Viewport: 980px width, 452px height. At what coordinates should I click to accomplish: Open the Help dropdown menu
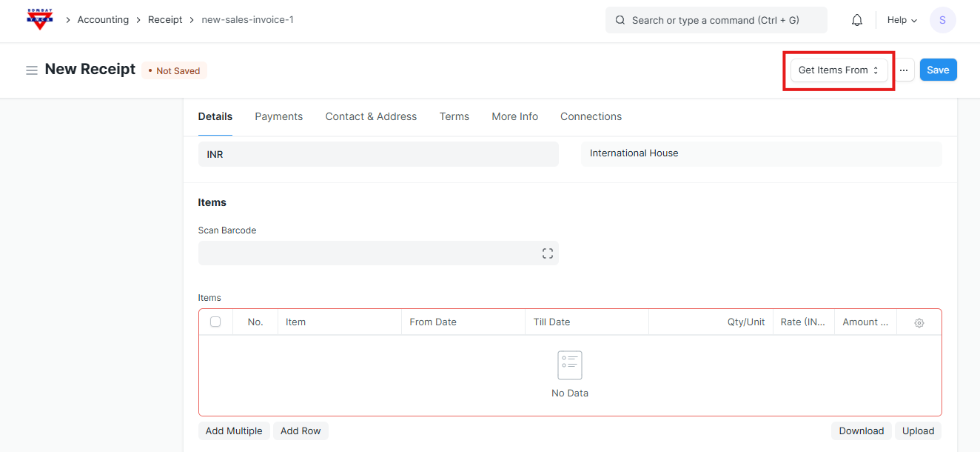[x=902, y=20]
